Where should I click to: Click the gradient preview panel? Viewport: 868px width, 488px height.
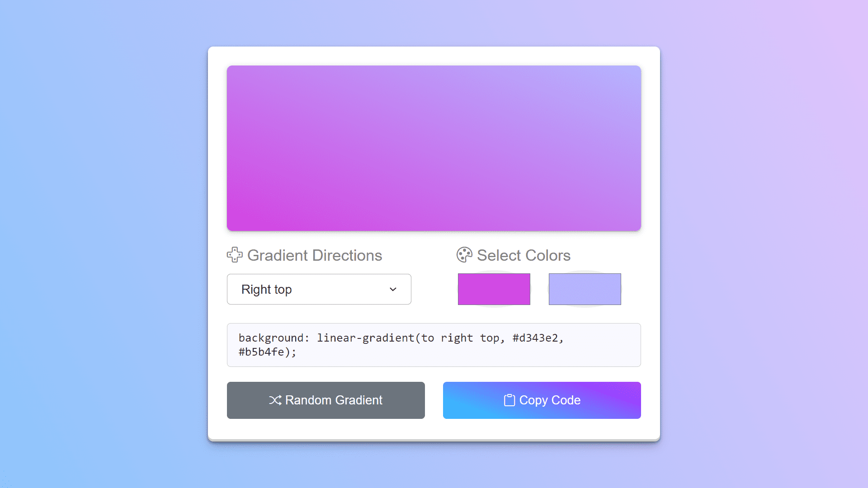click(434, 148)
